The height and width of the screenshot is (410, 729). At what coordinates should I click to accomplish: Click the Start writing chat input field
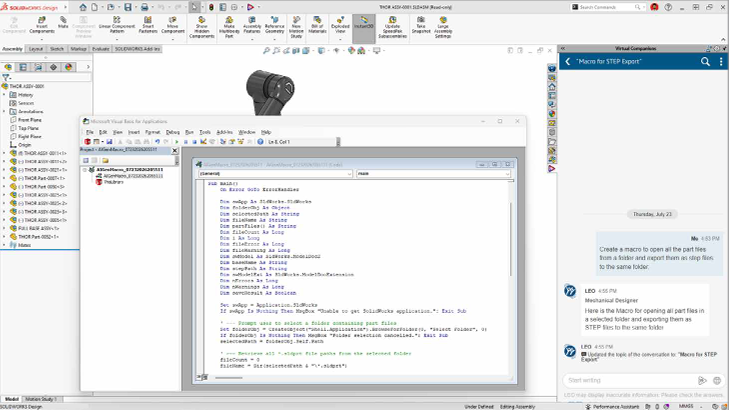(x=630, y=380)
